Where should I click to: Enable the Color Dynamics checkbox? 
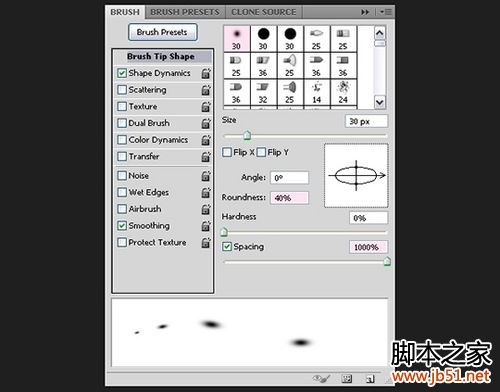pyautogui.click(x=122, y=140)
